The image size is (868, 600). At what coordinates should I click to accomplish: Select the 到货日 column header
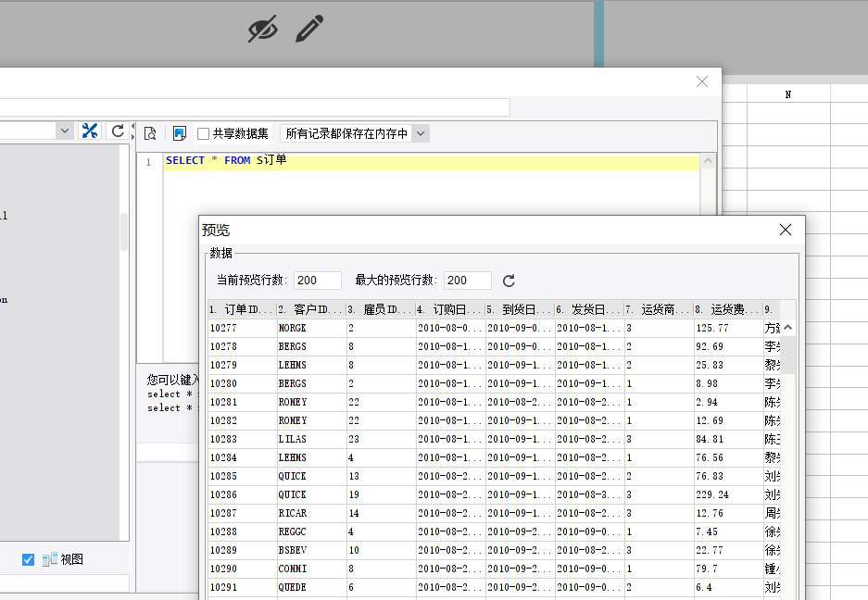click(x=521, y=309)
